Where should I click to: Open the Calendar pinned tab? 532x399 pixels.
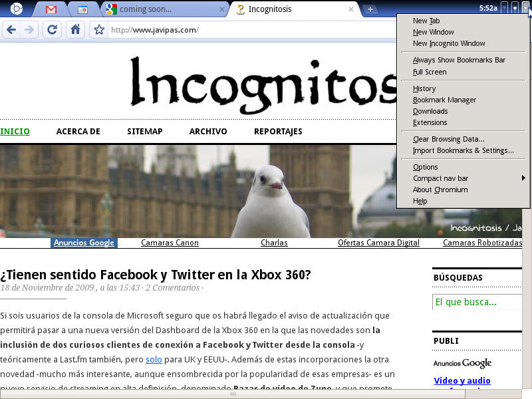tap(82, 9)
